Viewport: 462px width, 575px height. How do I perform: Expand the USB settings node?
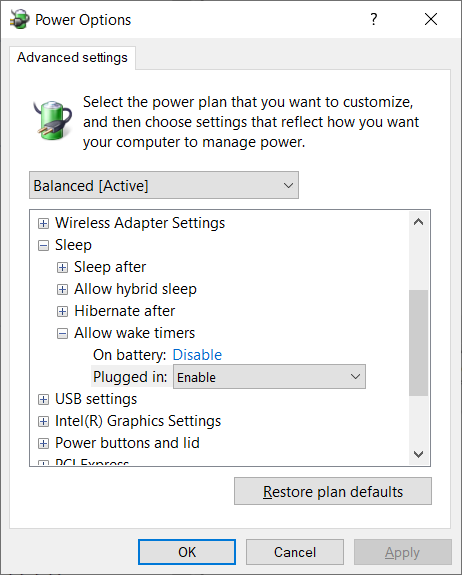point(43,399)
